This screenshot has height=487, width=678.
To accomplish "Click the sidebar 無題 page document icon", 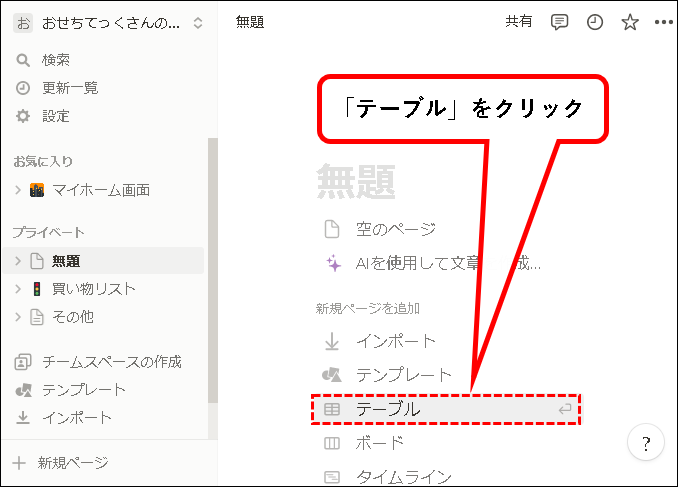I will (x=37, y=261).
